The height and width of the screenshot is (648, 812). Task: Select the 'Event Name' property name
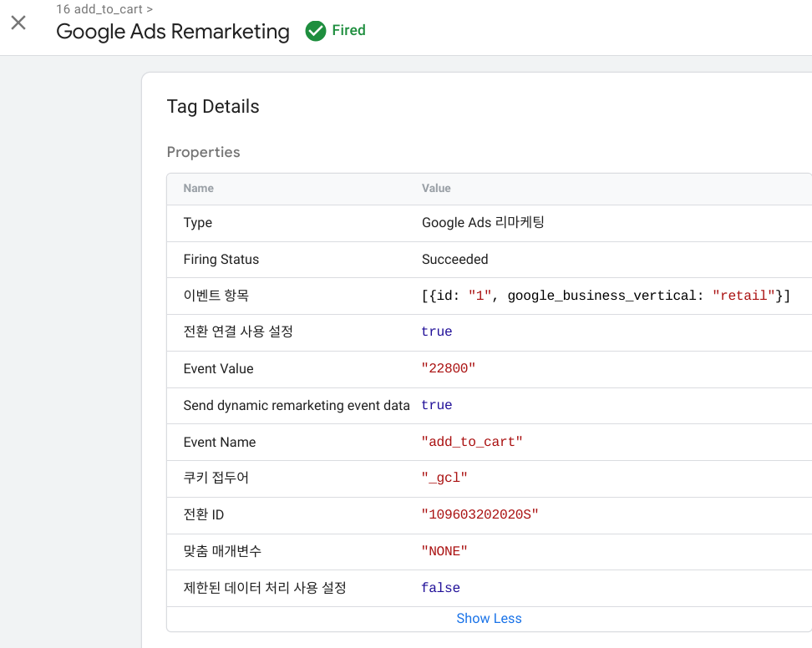pos(220,443)
